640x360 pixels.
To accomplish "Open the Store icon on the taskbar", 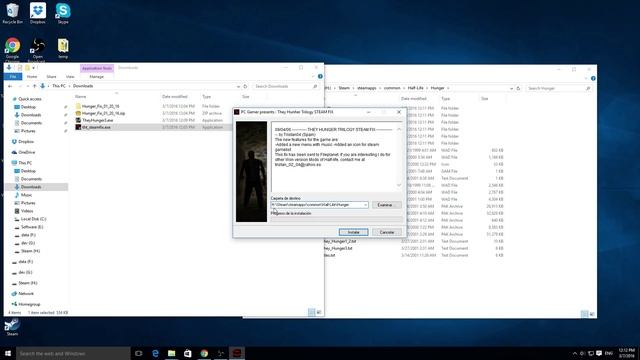I will pyautogui.click(x=188, y=353).
